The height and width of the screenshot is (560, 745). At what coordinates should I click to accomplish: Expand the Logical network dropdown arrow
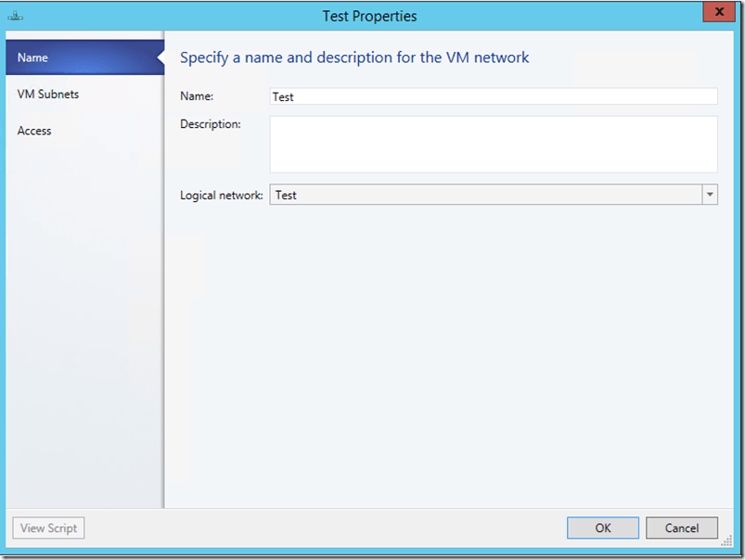(x=709, y=196)
